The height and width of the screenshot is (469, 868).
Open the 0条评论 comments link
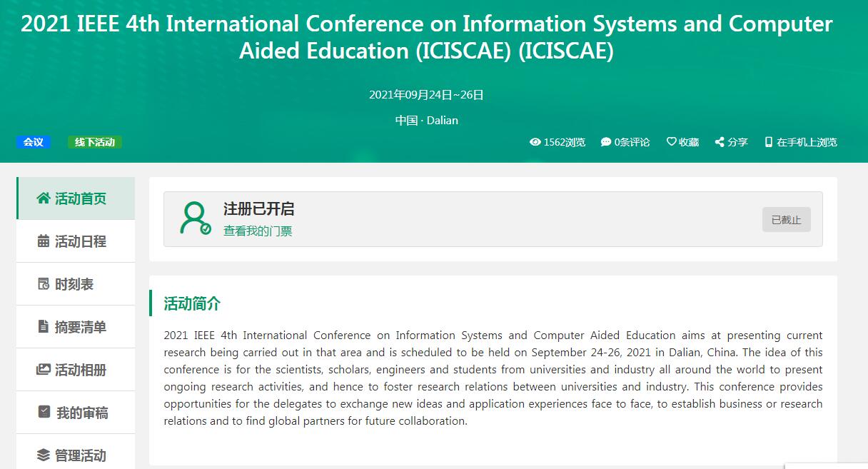[625, 142]
